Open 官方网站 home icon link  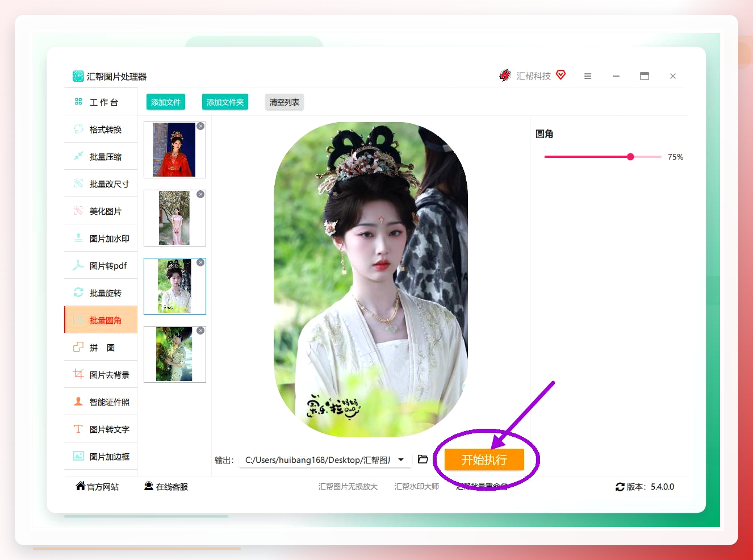pyautogui.click(x=80, y=486)
